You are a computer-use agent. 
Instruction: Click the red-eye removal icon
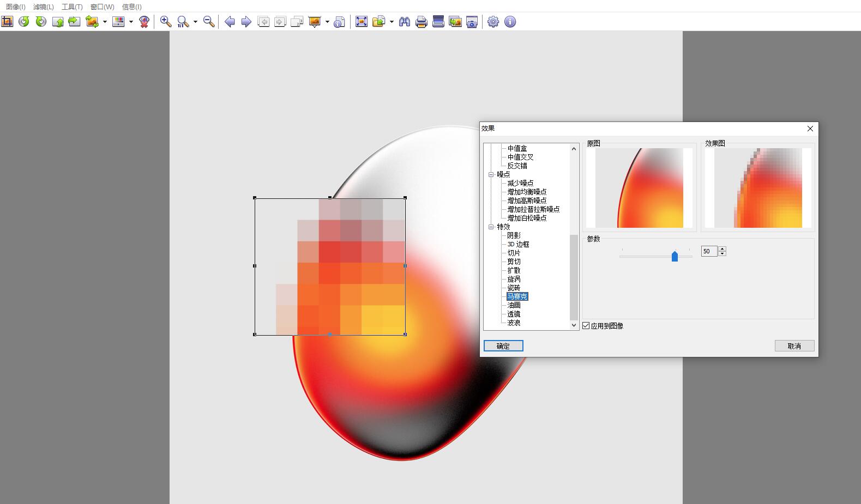click(x=144, y=22)
